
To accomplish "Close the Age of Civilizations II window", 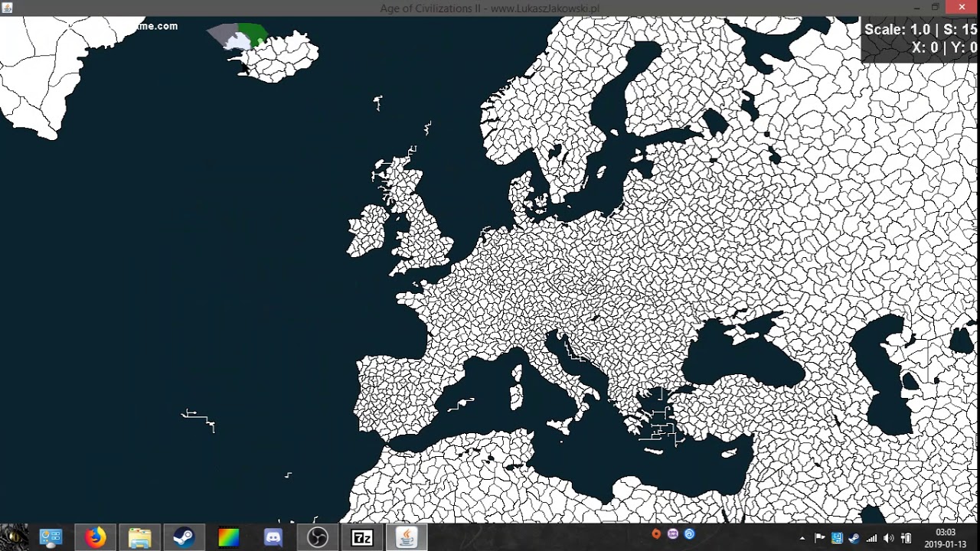I will tap(962, 8).
